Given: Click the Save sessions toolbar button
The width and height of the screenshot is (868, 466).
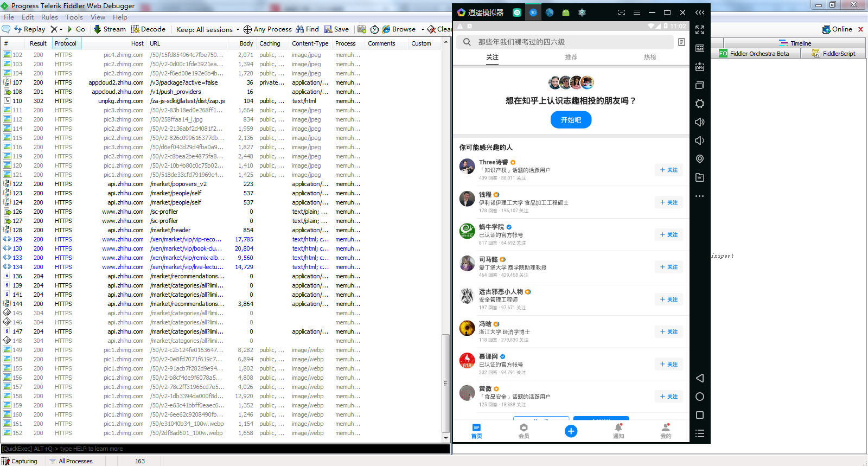Looking at the screenshot, I should [336, 29].
